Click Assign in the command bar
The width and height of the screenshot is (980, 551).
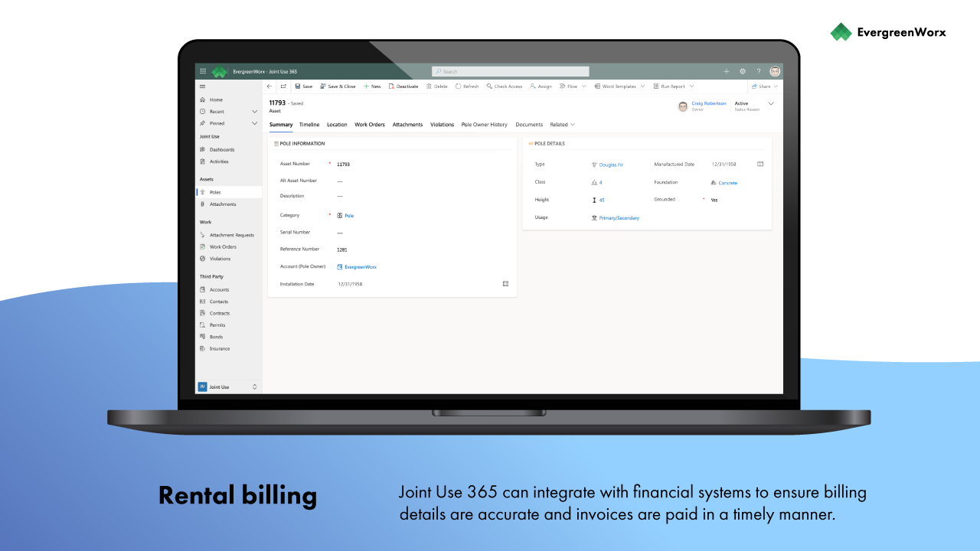[x=541, y=86]
